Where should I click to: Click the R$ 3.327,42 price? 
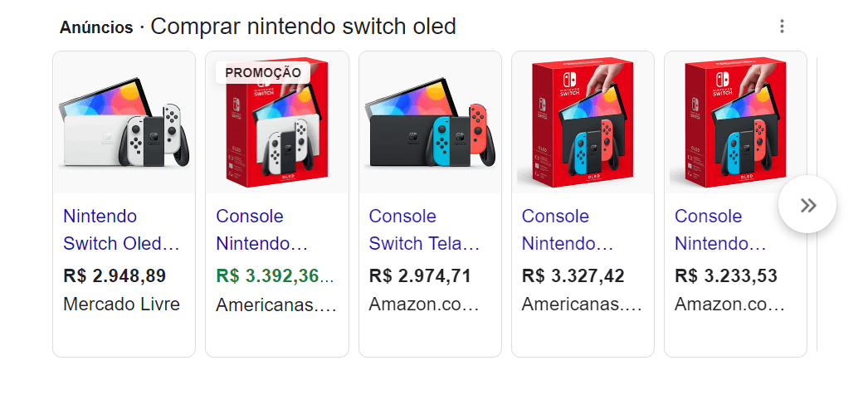[x=573, y=275]
